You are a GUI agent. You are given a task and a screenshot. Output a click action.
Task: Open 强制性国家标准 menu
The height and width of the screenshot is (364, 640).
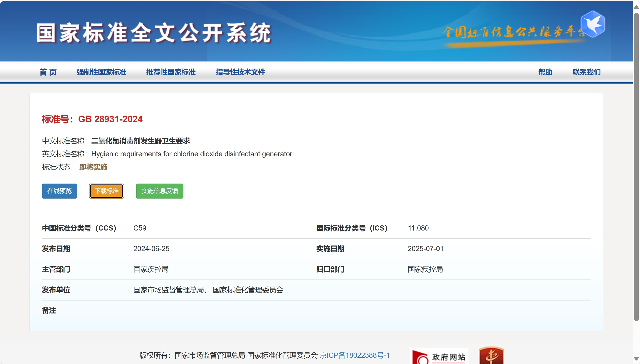(101, 72)
